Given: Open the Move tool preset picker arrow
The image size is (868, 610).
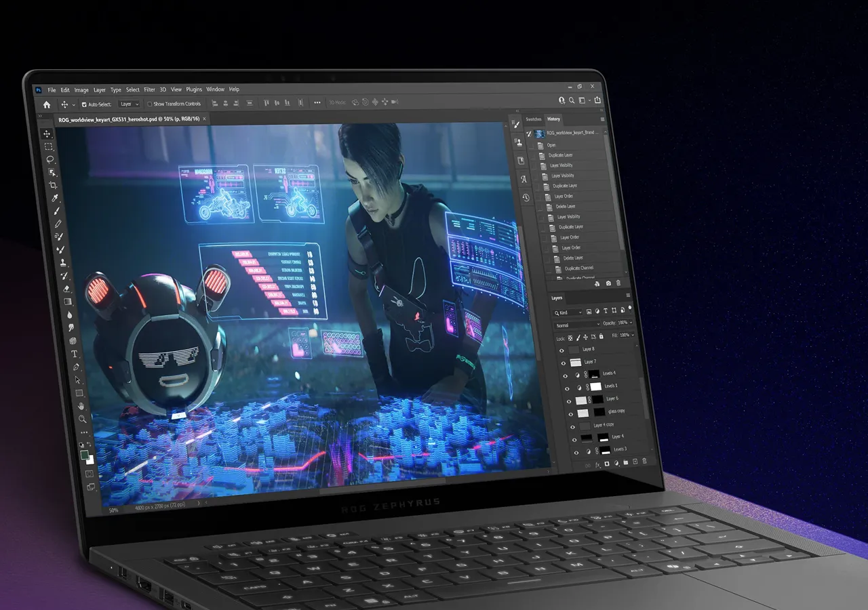Looking at the screenshot, I should [73, 105].
